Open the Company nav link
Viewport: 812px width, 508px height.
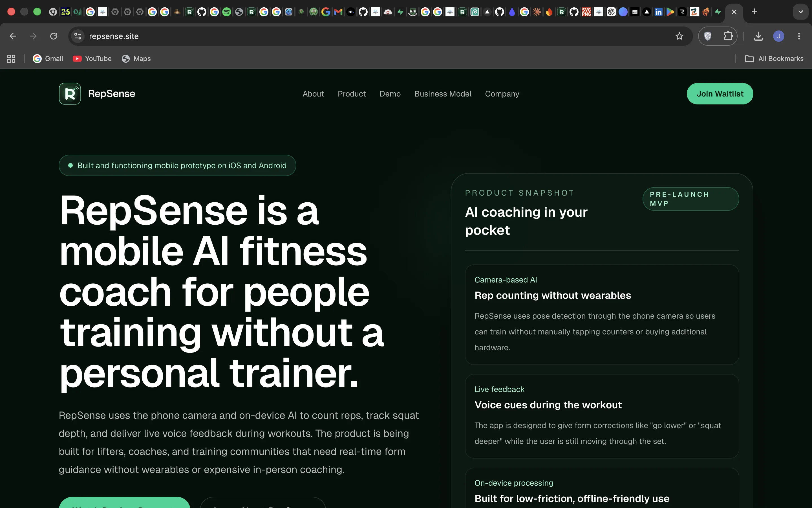(x=502, y=94)
